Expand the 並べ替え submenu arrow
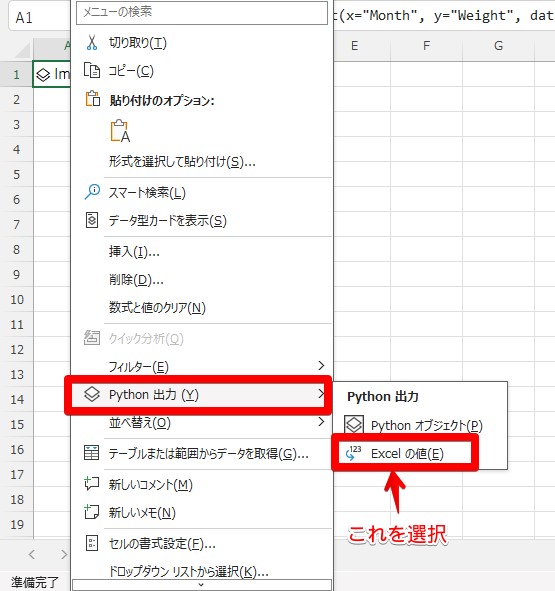 [321, 422]
